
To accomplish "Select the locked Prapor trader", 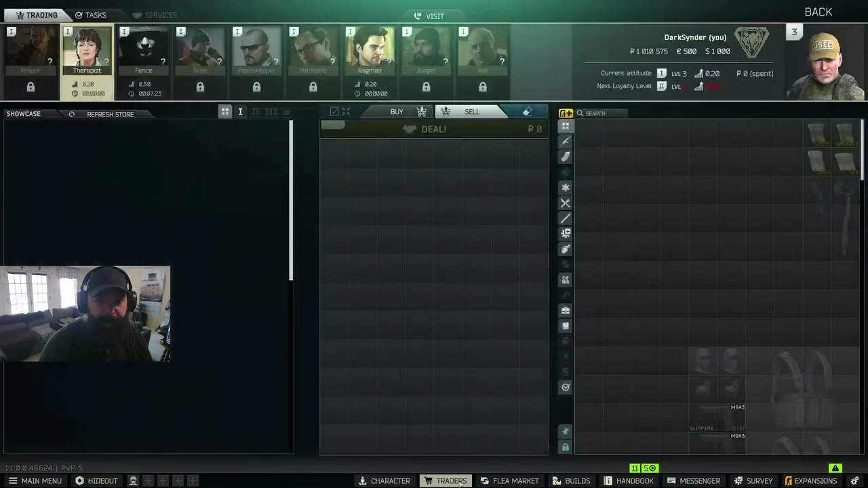I will [31, 51].
